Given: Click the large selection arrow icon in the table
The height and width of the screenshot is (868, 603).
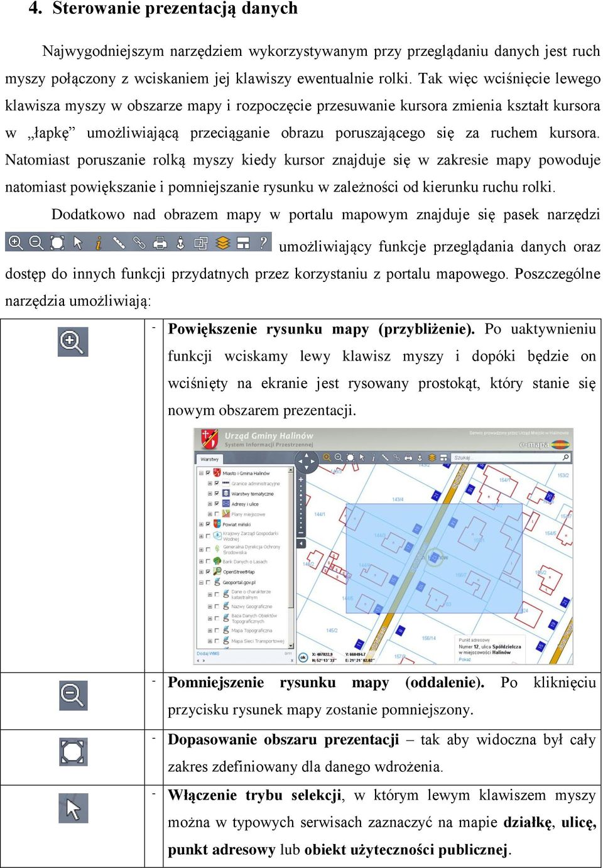Looking at the screenshot, I should click(x=73, y=808).
